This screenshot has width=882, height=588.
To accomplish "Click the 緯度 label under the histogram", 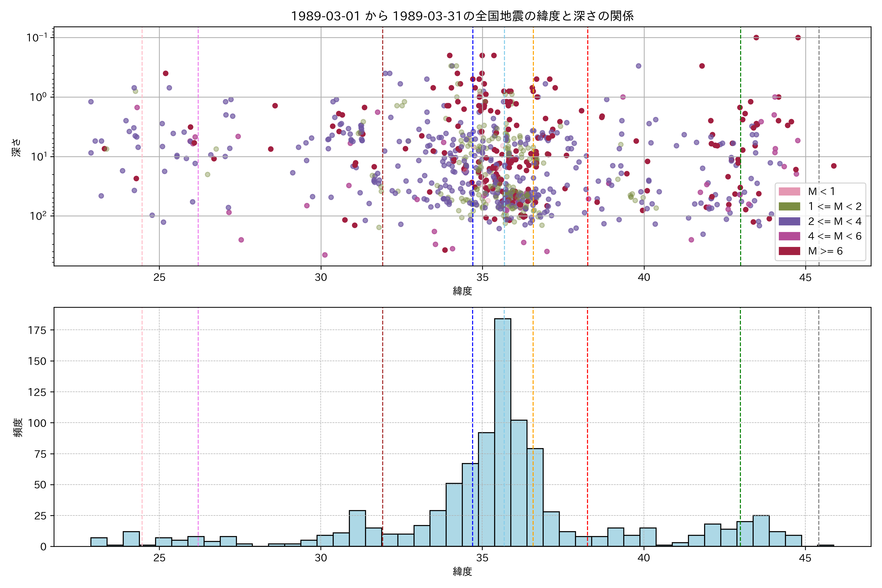I will (462, 572).
